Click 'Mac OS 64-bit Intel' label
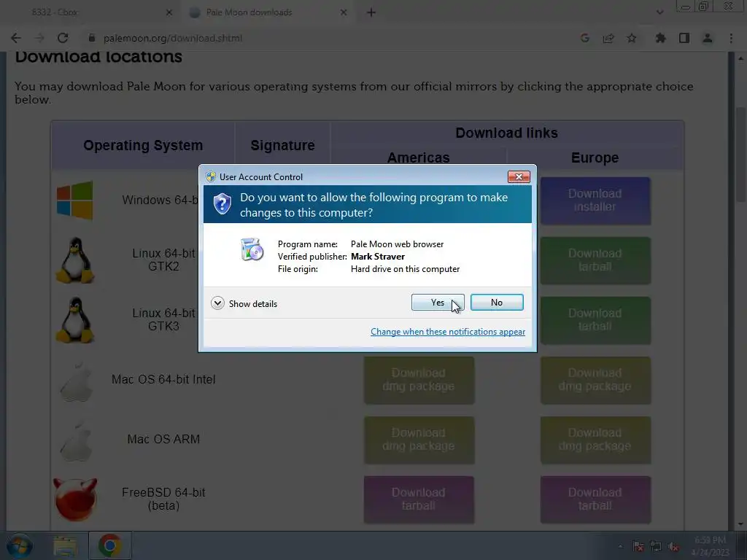 [x=163, y=379]
